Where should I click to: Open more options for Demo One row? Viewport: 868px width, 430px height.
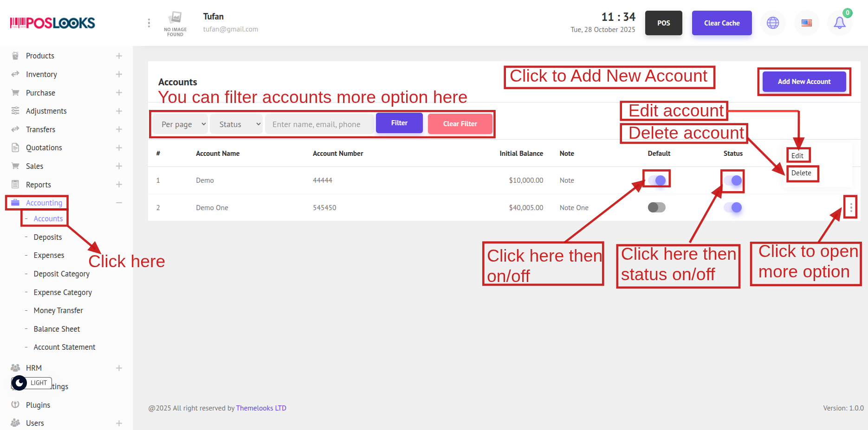851,207
